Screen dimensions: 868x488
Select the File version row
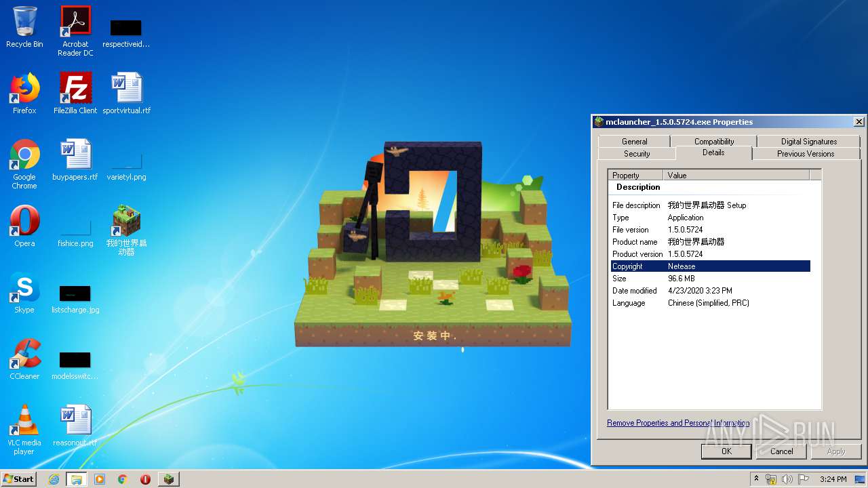click(x=711, y=230)
